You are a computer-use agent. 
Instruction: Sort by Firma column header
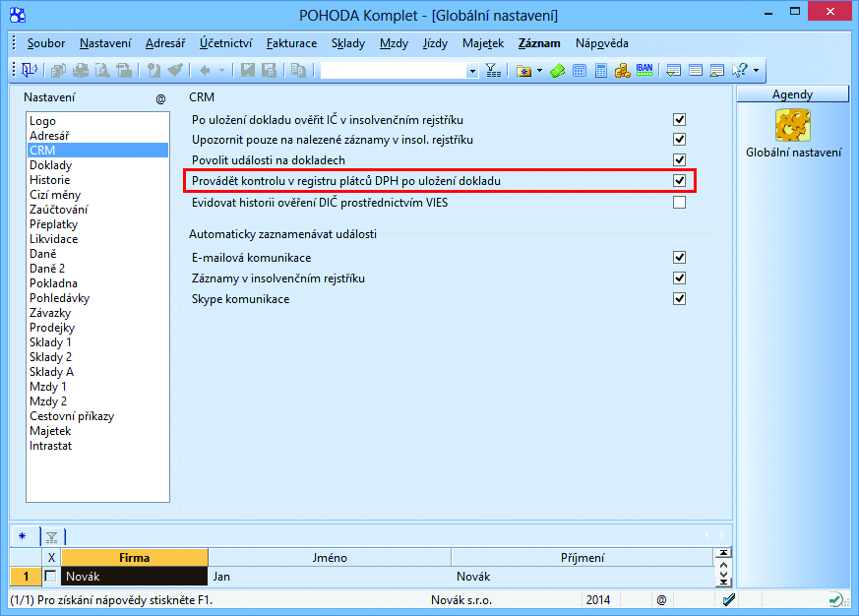134,557
